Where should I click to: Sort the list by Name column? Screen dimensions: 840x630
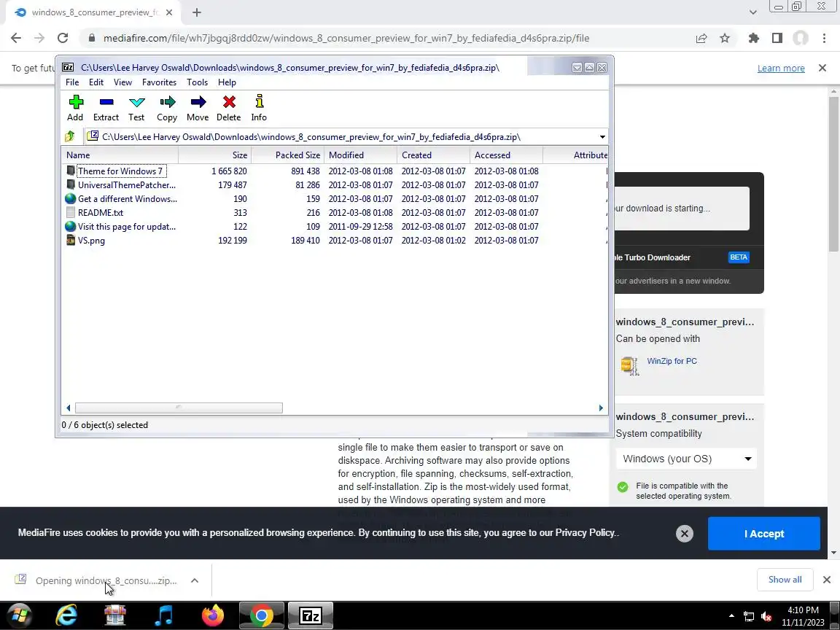click(x=120, y=155)
